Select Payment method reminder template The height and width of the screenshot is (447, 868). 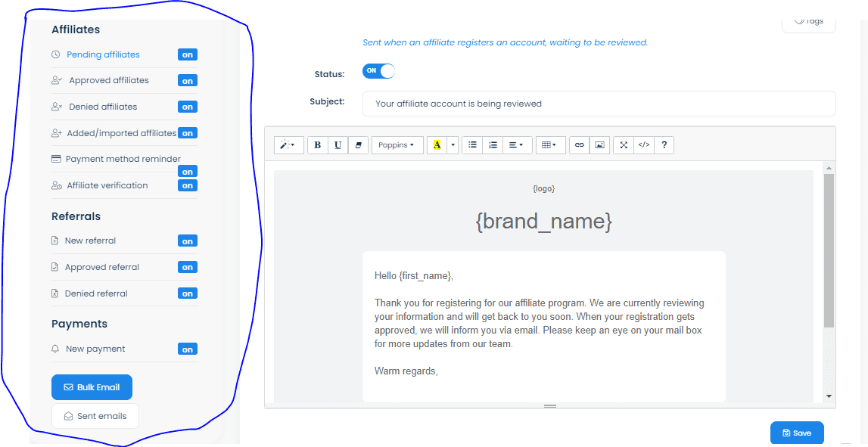(x=123, y=159)
